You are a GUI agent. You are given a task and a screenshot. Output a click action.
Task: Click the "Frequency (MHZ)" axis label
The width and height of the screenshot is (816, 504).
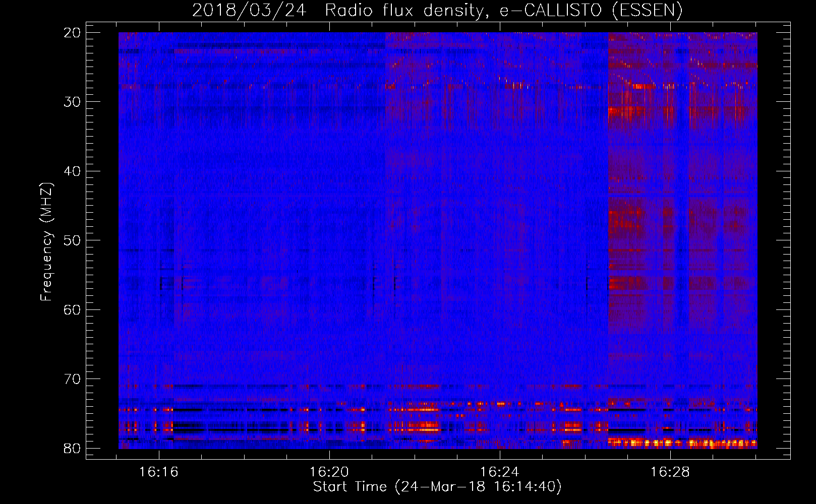[46, 242]
